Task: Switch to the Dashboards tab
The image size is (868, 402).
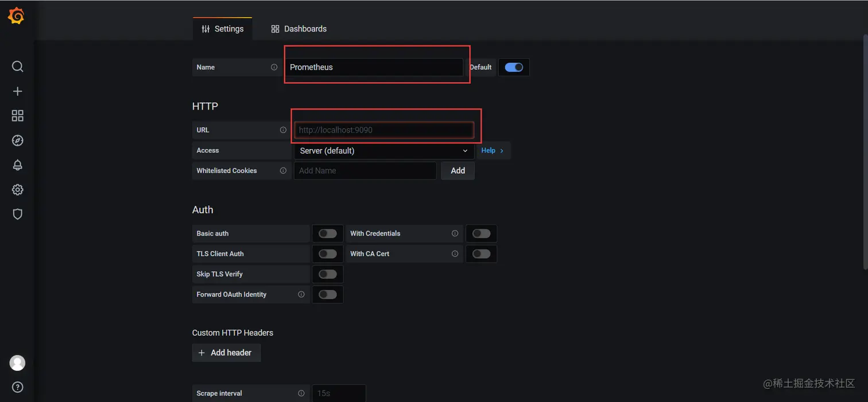Action: 299,29
